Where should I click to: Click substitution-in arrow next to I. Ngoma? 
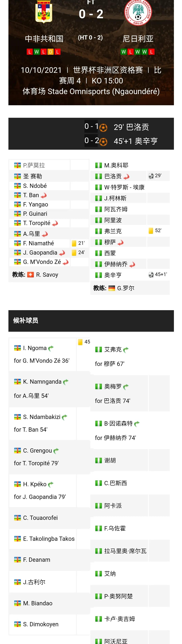coord(51,348)
